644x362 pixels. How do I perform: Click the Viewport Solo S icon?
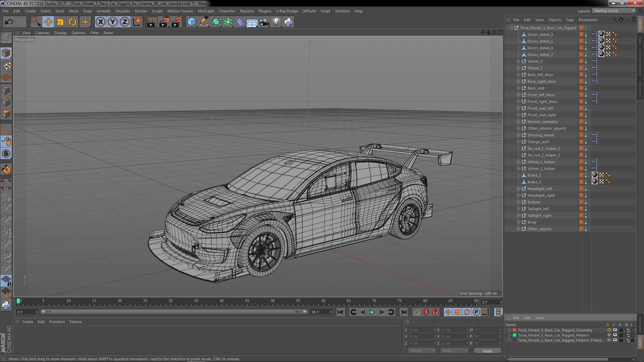(x=6, y=154)
